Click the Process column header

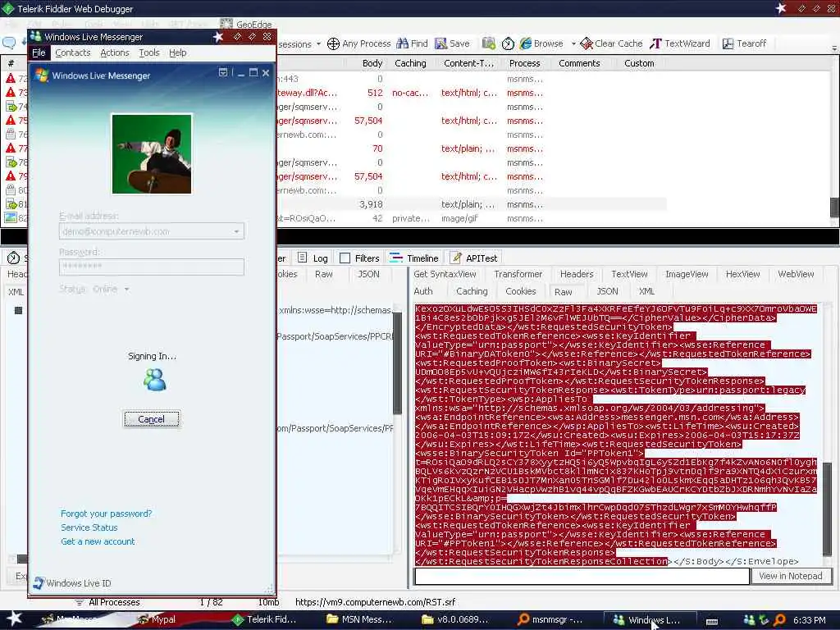(x=524, y=63)
